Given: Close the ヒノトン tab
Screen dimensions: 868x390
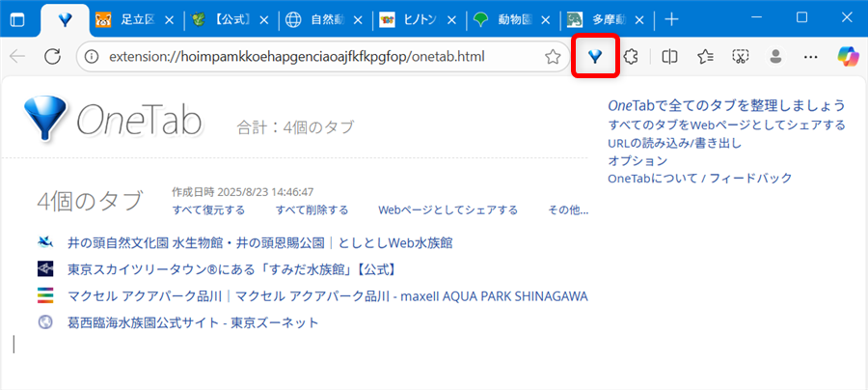Looking at the screenshot, I should 451,20.
